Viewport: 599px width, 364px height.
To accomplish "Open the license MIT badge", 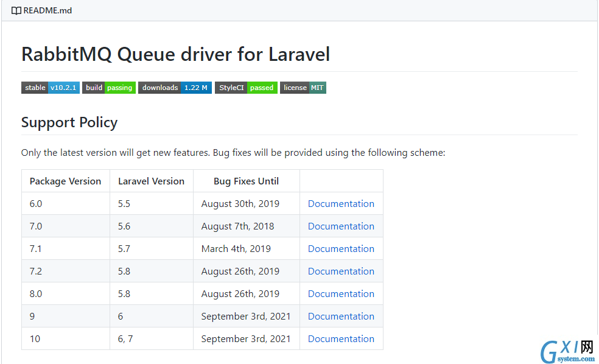I will (303, 88).
